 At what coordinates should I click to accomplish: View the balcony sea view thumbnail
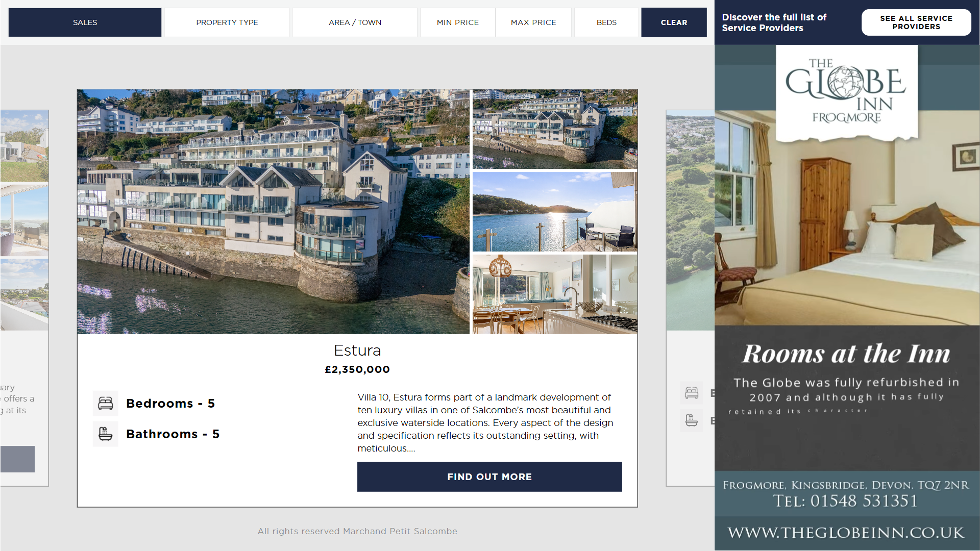tap(555, 212)
